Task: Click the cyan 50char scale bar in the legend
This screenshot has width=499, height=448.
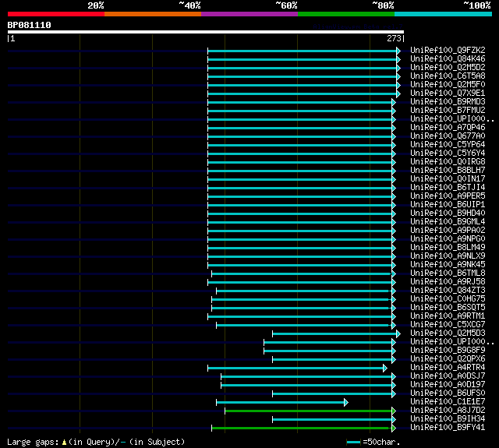Action: pos(353,443)
